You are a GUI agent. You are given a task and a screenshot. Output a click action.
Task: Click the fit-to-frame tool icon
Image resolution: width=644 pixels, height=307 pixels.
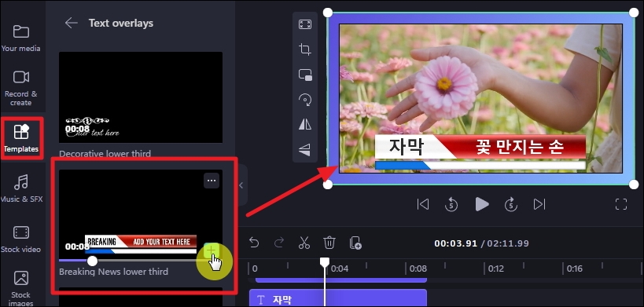[x=305, y=24]
